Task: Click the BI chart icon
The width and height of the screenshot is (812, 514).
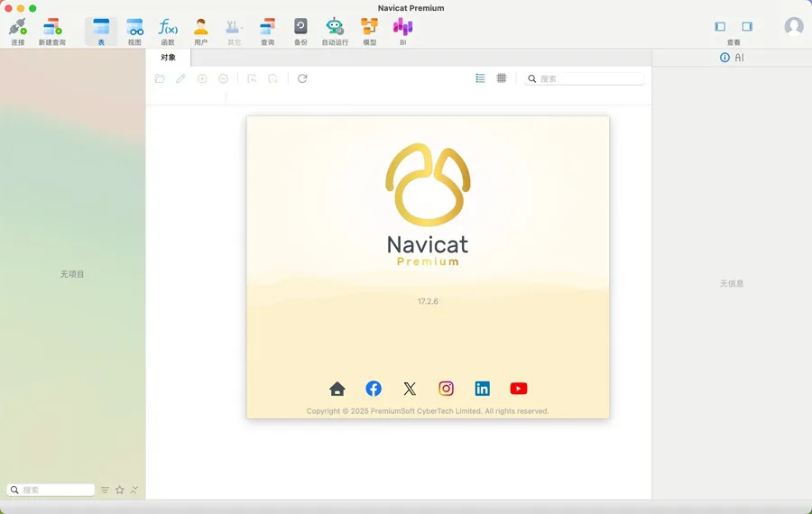Action: click(x=402, y=27)
